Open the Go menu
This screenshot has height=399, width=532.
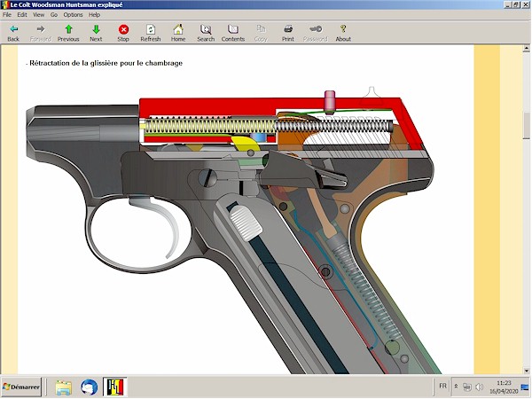pos(54,14)
